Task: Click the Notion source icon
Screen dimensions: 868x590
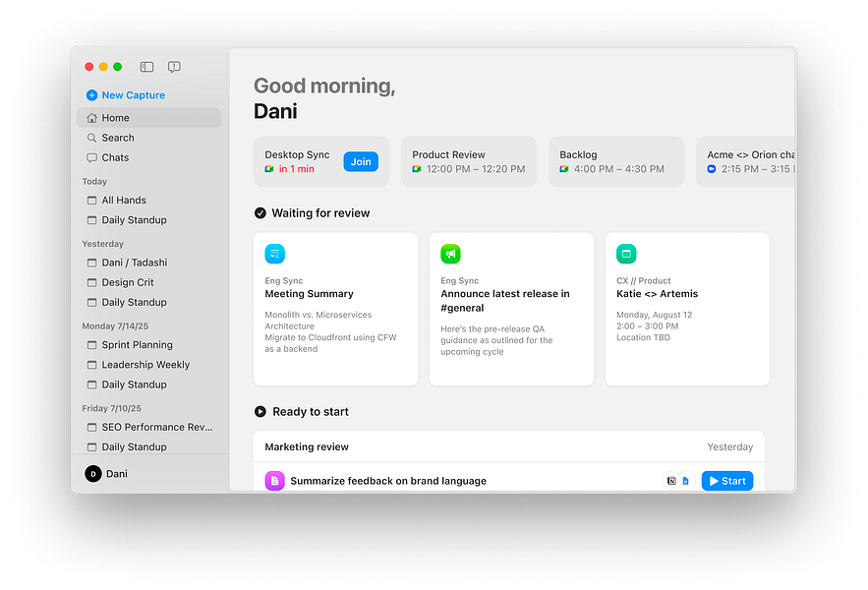Action: point(671,481)
